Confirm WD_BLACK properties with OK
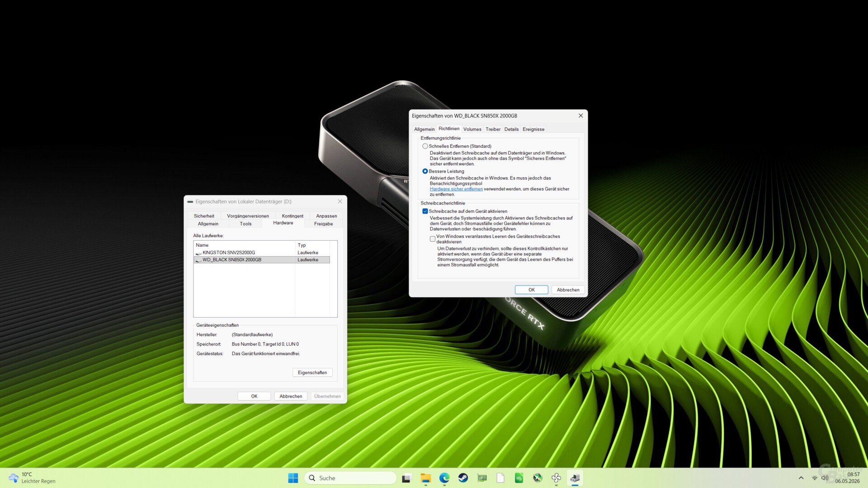Screen dimensions: 868x488 [532, 290]
